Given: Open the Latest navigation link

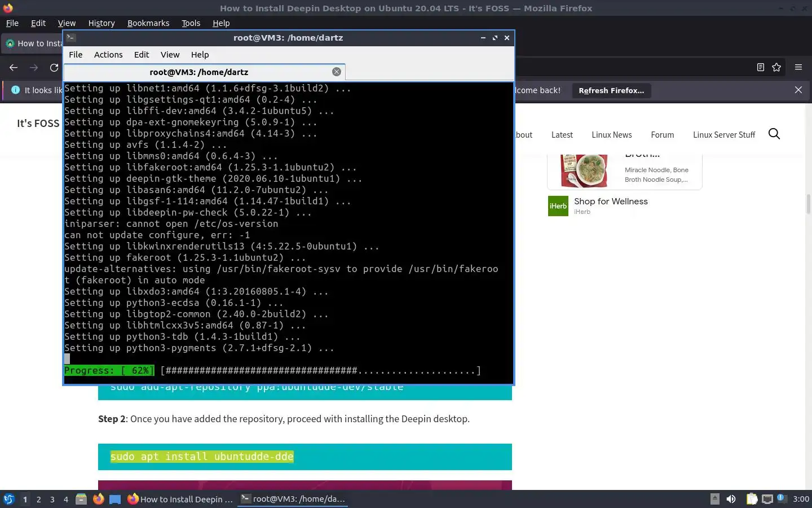Looking at the screenshot, I should click(x=562, y=135).
